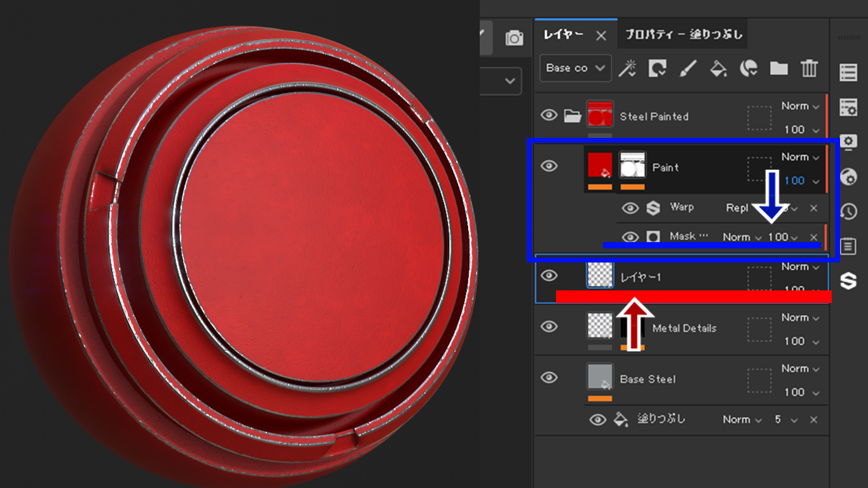The width and height of the screenshot is (868, 488).
Task: Click the red thumbnail of the Paint layer
Action: tap(600, 165)
